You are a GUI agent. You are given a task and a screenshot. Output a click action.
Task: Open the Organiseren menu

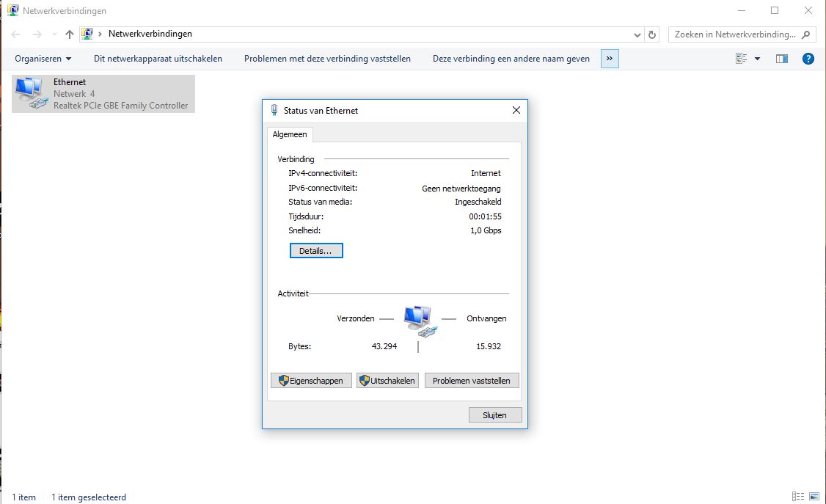coord(43,59)
